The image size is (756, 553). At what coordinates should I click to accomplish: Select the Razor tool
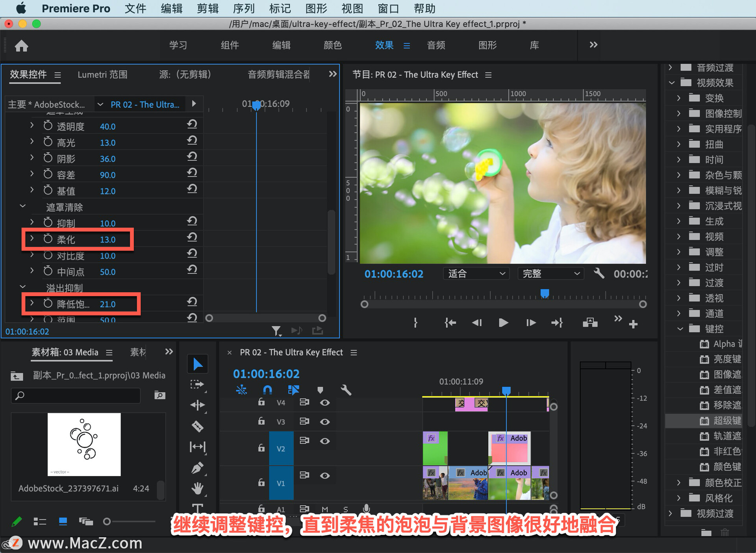point(197,426)
